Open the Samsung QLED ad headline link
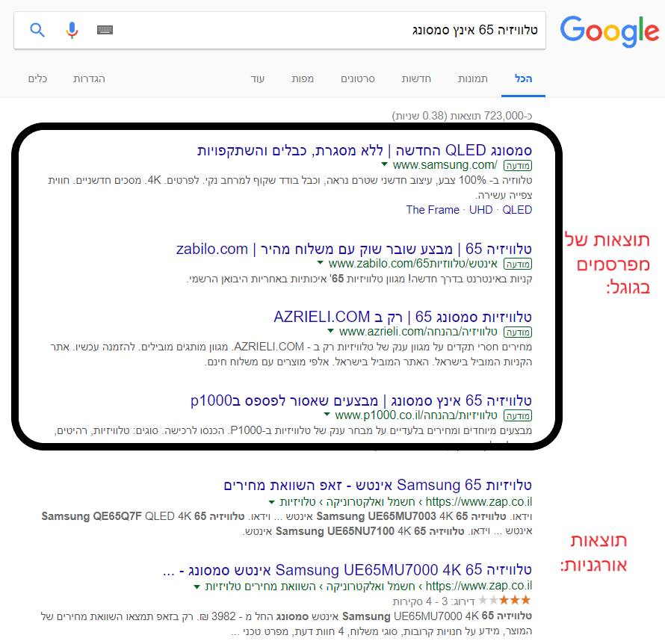The image size is (665, 644). [x=365, y=150]
